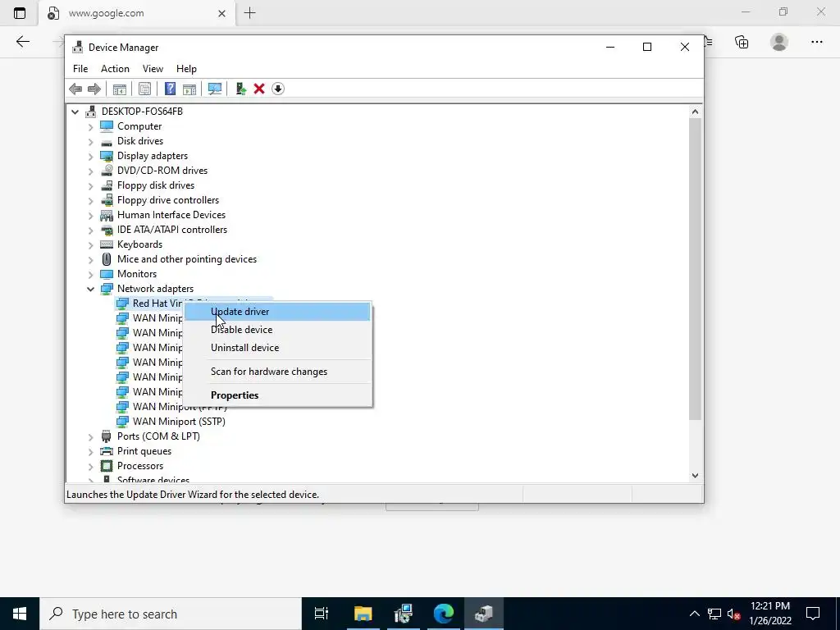Click the 'Type here to search' box
Viewport: 840px width, 630px height.
(171, 614)
